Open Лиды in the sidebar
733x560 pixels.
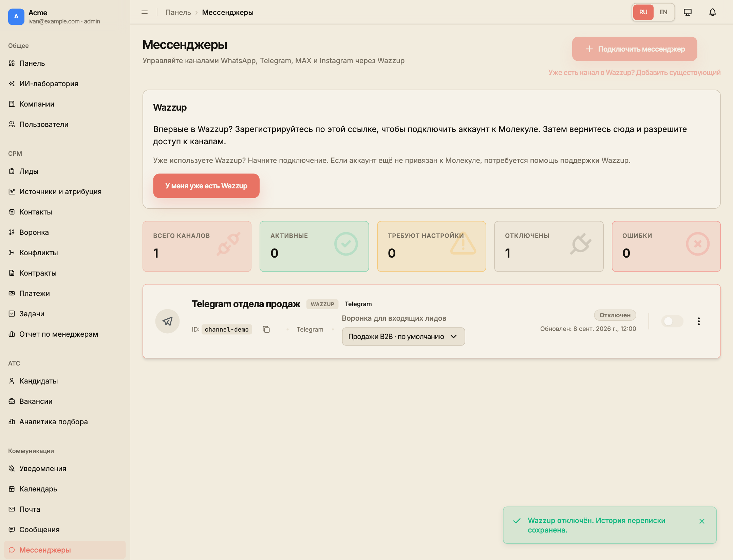point(65,171)
